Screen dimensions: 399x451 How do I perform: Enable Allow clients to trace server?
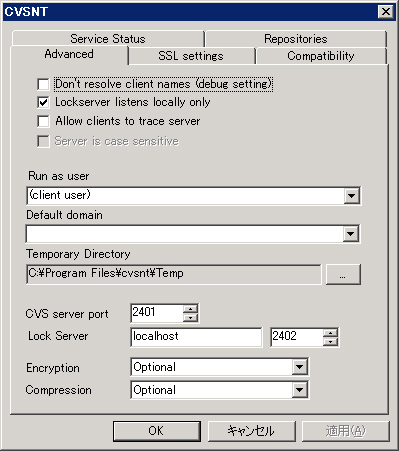pyautogui.click(x=43, y=121)
